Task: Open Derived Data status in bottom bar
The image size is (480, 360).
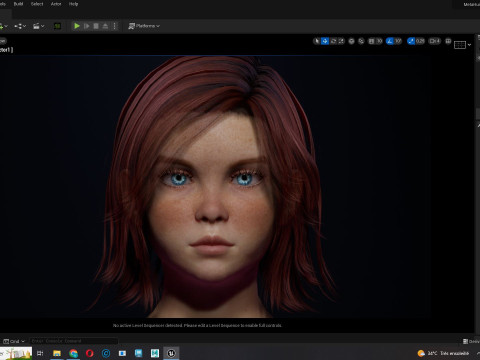Action: pos(471,341)
